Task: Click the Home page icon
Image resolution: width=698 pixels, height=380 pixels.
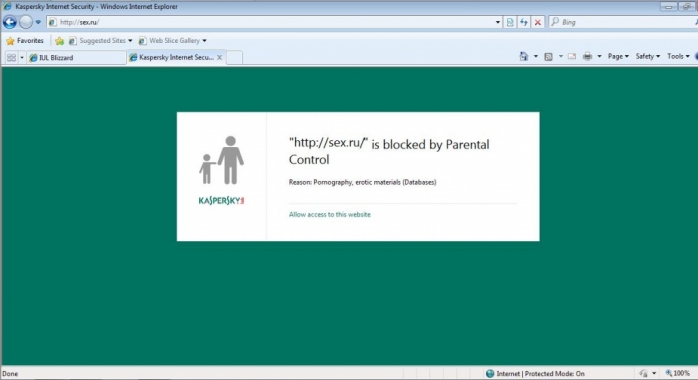Action: click(x=524, y=56)
